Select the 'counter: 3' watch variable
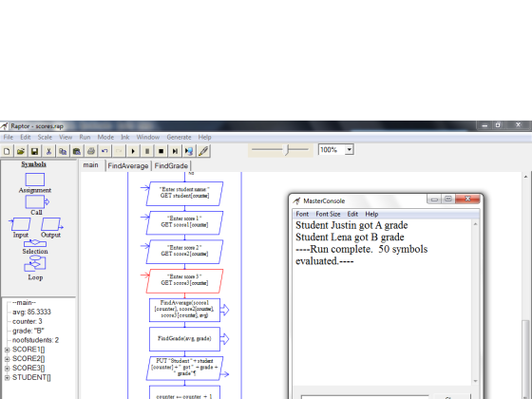Screen dimensions: 532x399 click(x=28, y=321)
